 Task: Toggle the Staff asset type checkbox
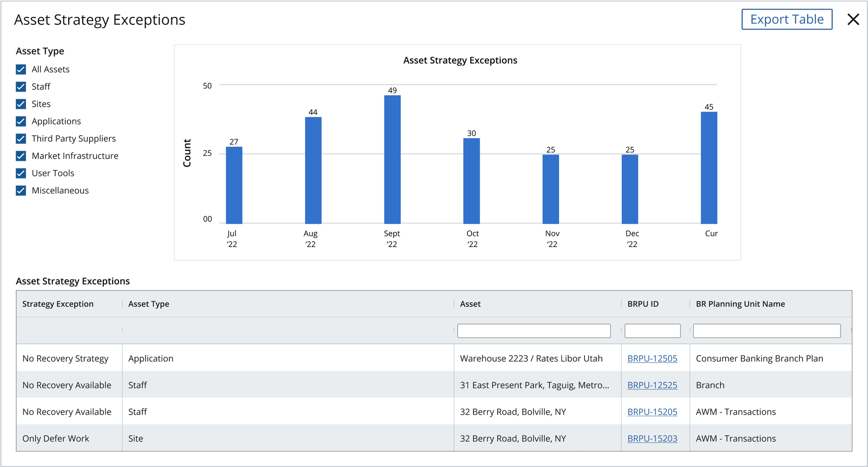(x=21, y=87)
